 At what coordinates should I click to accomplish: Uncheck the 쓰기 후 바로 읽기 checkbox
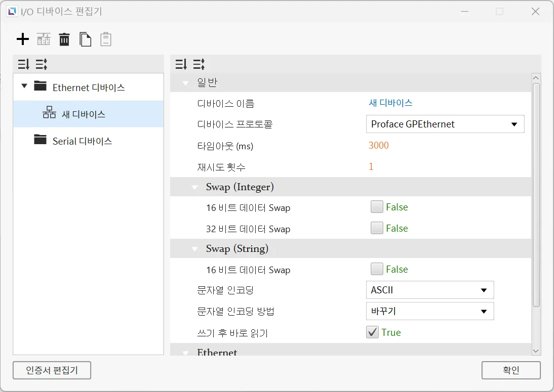[373, 332]
